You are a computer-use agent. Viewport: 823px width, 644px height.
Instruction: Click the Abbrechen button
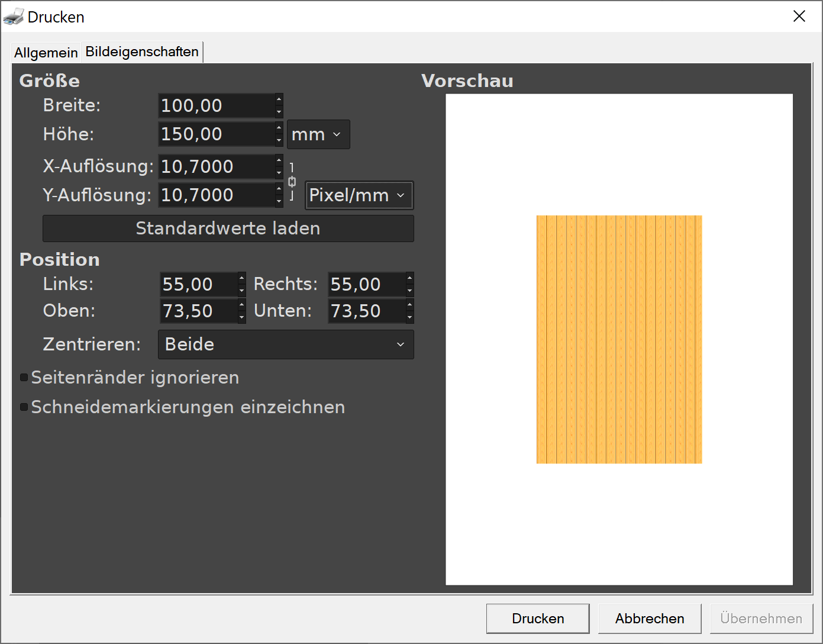point(650,619)
